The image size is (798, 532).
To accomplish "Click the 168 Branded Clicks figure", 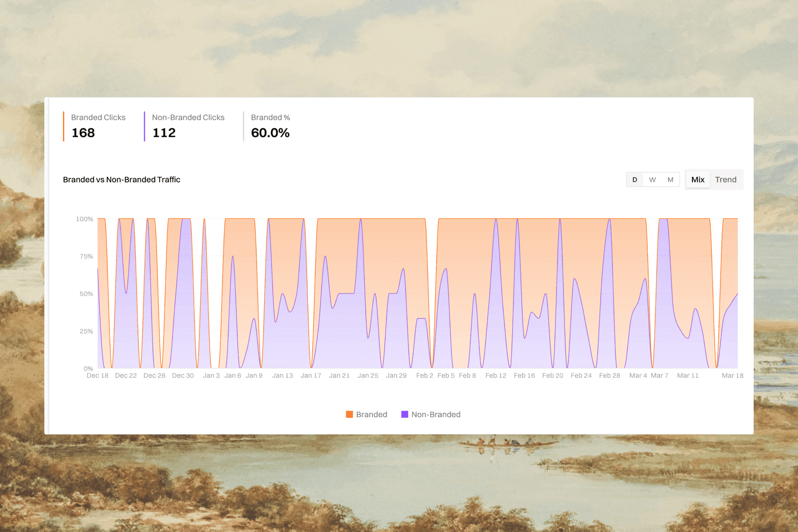I will pos(83,133).
